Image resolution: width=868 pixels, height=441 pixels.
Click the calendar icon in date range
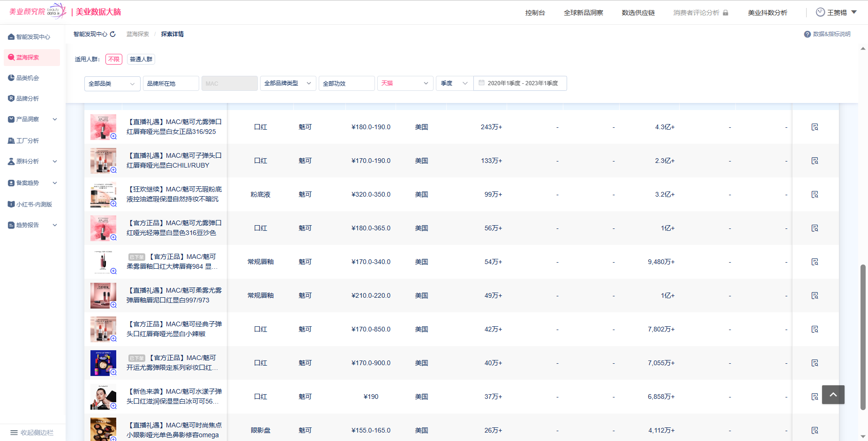click(481, 83)
